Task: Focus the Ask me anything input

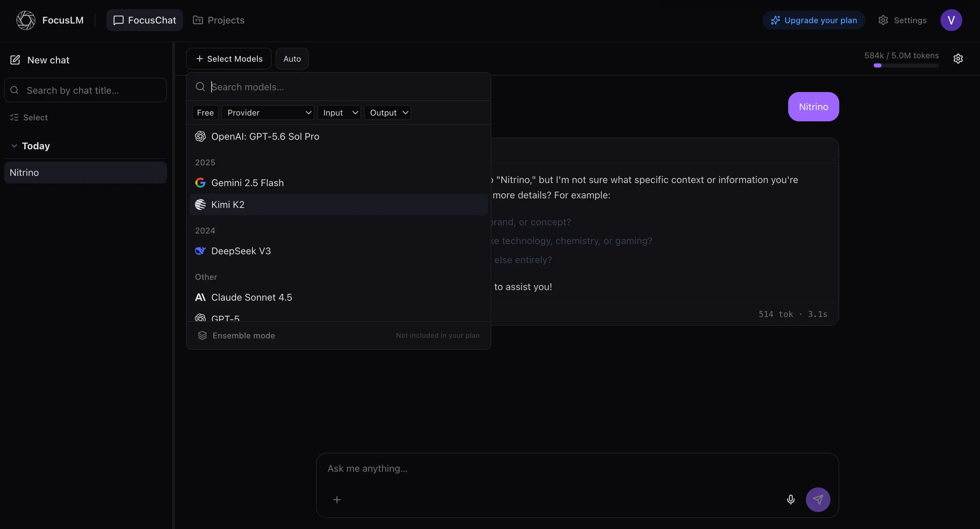Action: click(577, 468)
